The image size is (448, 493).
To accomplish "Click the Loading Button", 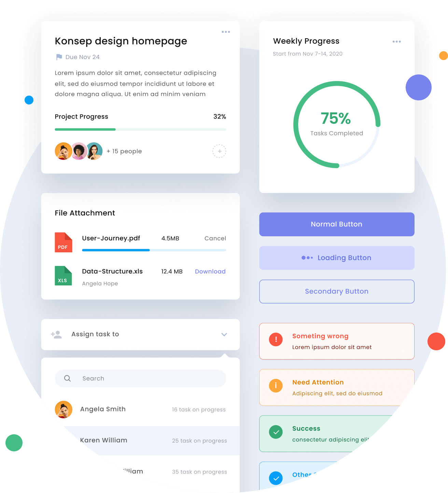I will pyautogui.click(x=337, y=258).
